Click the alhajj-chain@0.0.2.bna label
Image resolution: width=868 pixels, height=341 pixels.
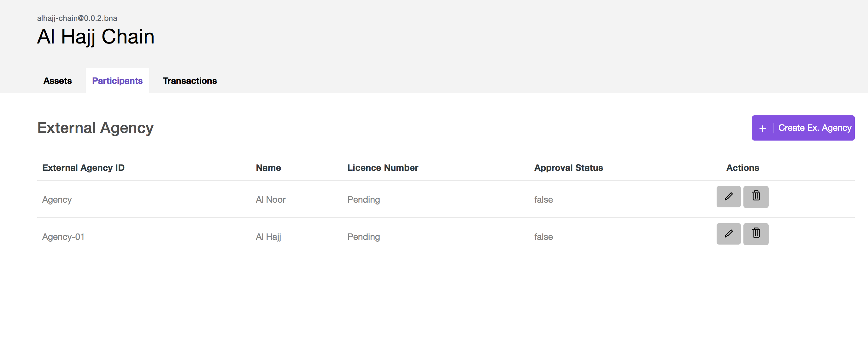77,18
